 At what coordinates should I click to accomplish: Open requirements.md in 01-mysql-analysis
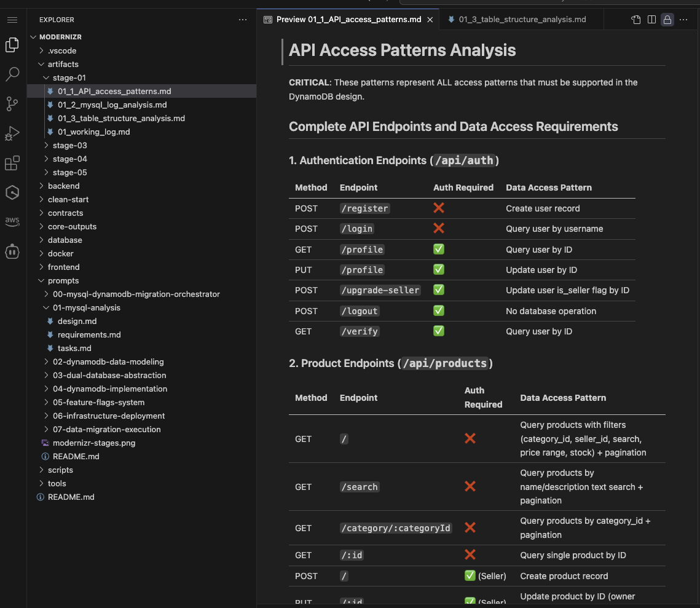pyautogui.click(x=89, y=334)
